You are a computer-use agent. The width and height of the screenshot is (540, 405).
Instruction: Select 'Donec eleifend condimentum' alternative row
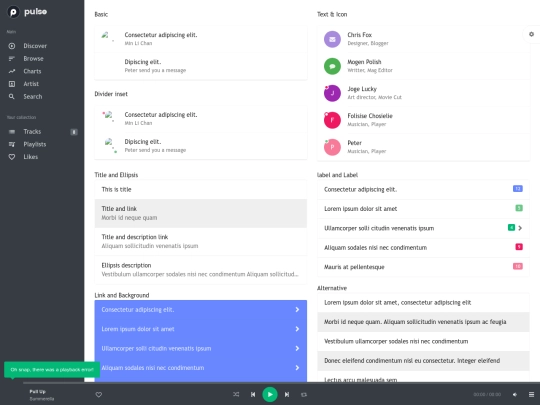pyautogui.click(x=423, y=361)
